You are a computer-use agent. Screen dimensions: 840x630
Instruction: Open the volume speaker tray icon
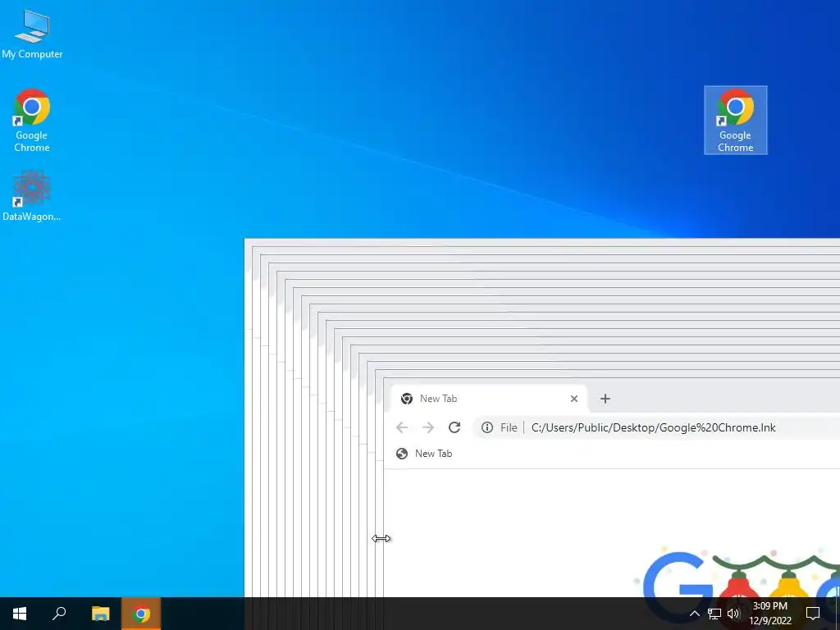coord(733,614)
